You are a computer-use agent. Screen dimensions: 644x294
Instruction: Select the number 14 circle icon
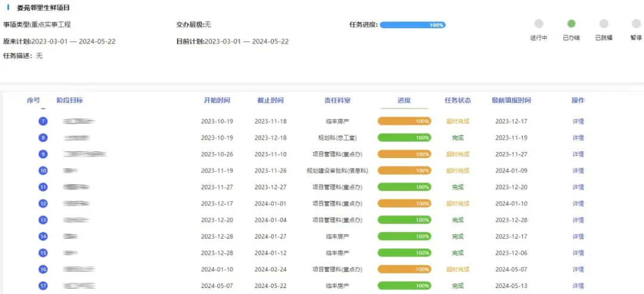43,236
